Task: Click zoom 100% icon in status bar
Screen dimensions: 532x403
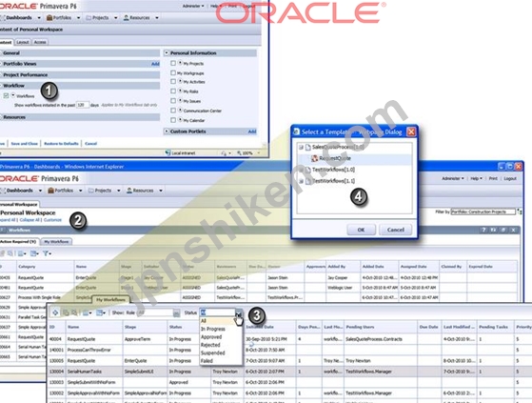Action: [239, 153]
